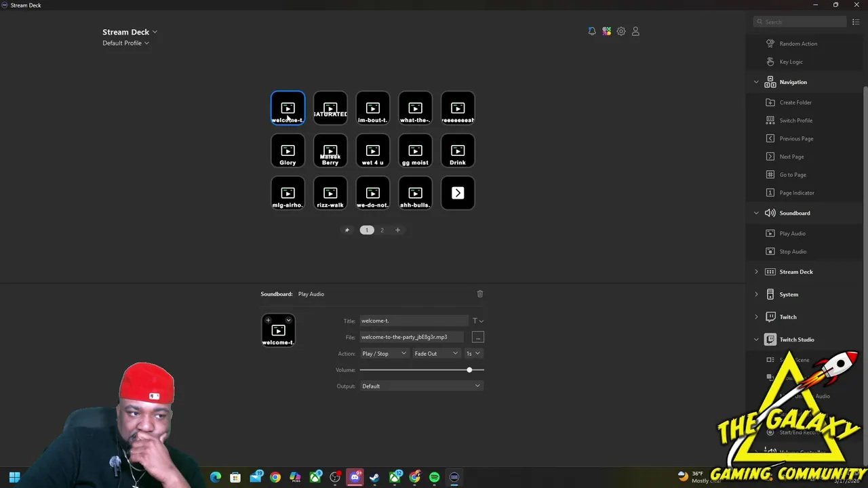This screenshot has height=488, width=868.
Task: Open Discord from the taskbar
Action: pos(355,477)
